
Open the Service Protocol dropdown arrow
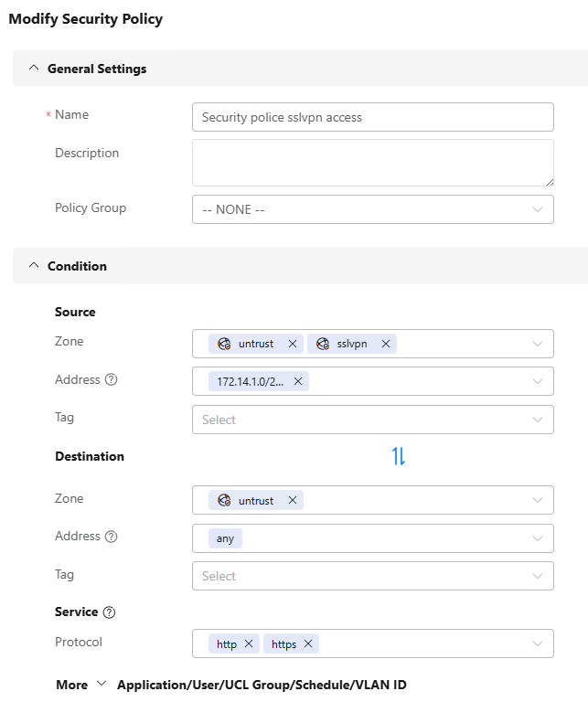(537, 643)
